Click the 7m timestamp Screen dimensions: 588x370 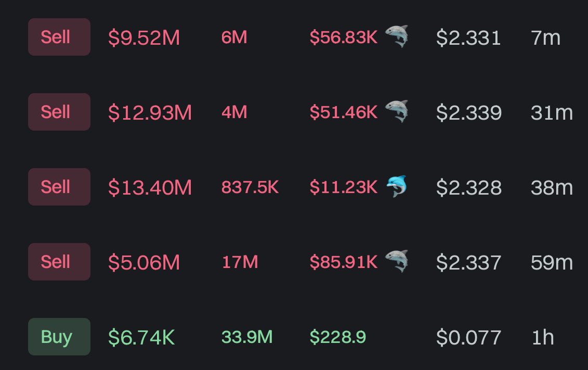545,37
